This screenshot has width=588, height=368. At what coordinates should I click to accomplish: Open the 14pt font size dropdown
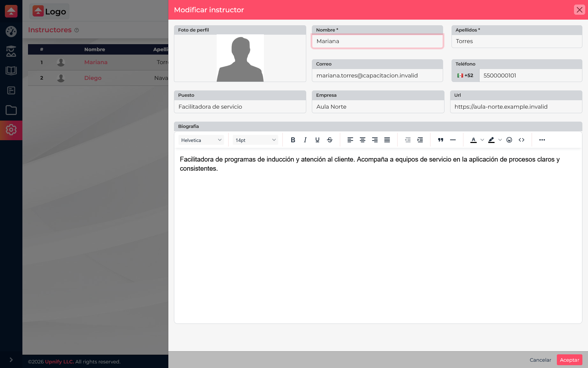coord(255,140)
